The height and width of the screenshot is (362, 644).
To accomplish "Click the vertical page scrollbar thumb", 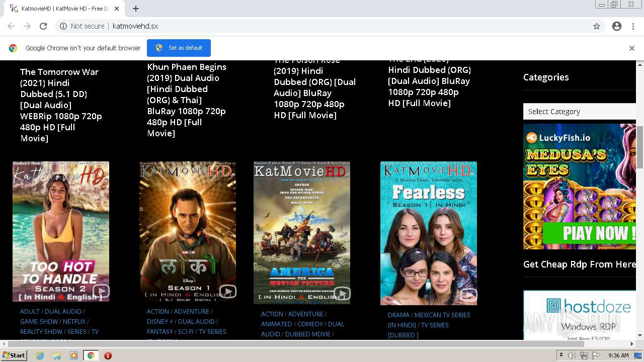I will click(x=640, y=147).
